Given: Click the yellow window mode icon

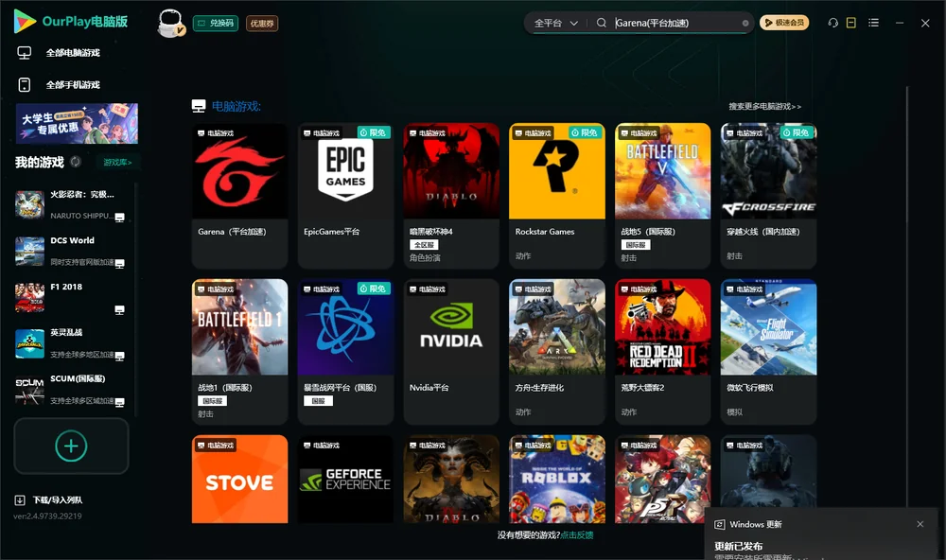Looking at the screenshot, I should pyautogui.click(x=851, y=23).
